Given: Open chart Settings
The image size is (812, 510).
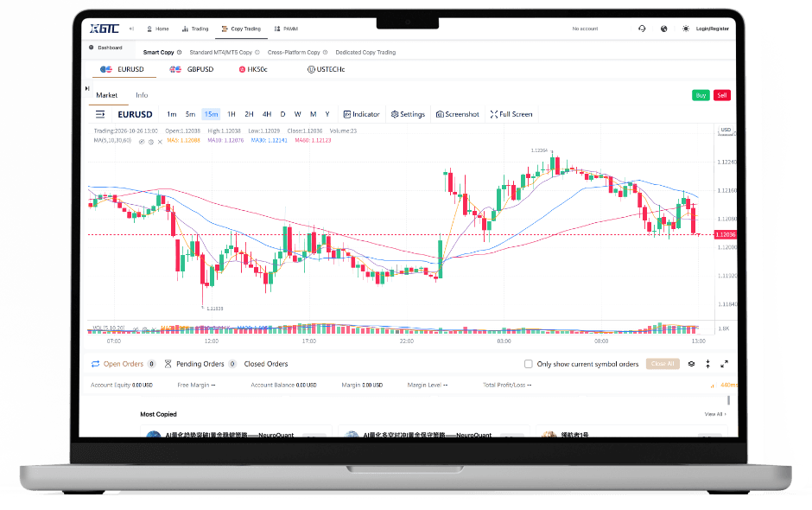Looking at the screenshot, I should [x=408, y=115].
